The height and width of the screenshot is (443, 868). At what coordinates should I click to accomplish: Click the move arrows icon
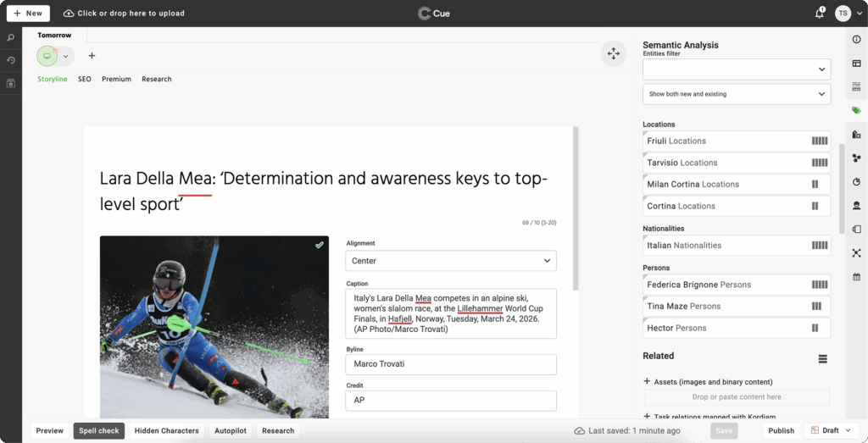point(613,53)
